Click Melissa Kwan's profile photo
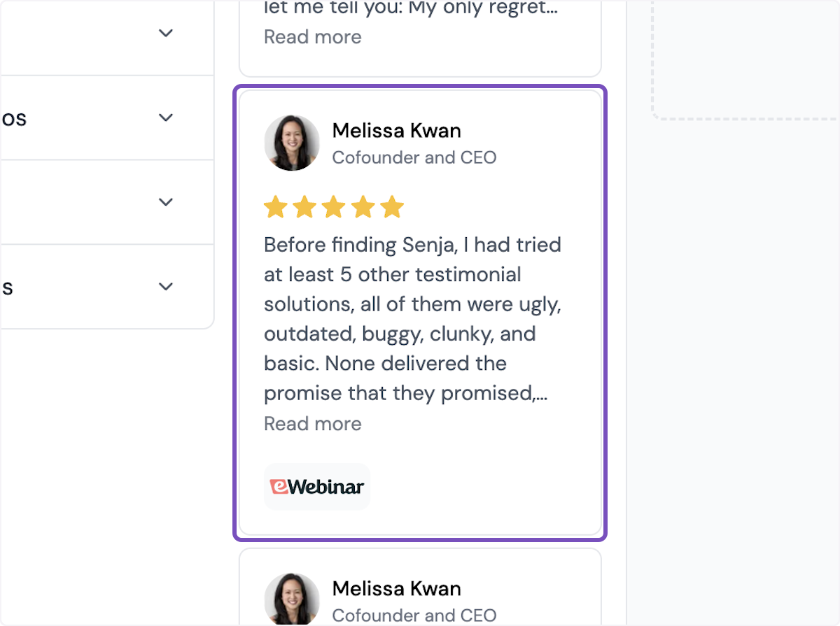The width and height of the screenshot is (840, 626). (x=292, y=143)
